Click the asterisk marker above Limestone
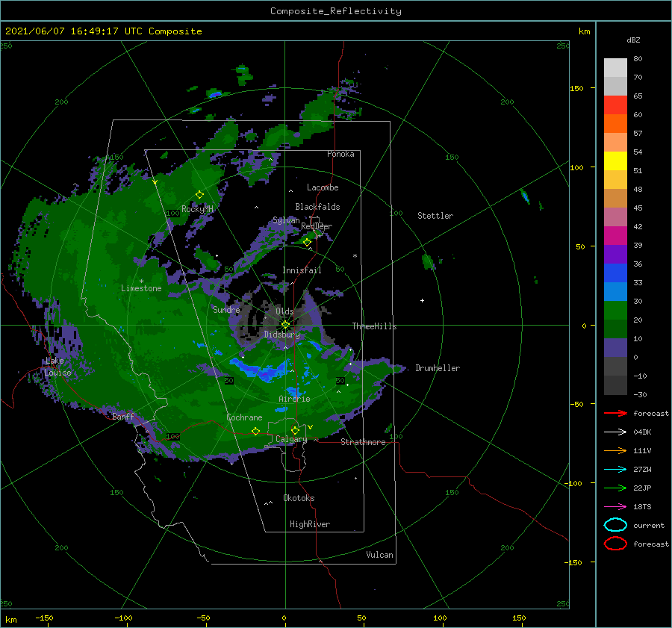This screenshot has height=628, width=672. coord(141,282)
